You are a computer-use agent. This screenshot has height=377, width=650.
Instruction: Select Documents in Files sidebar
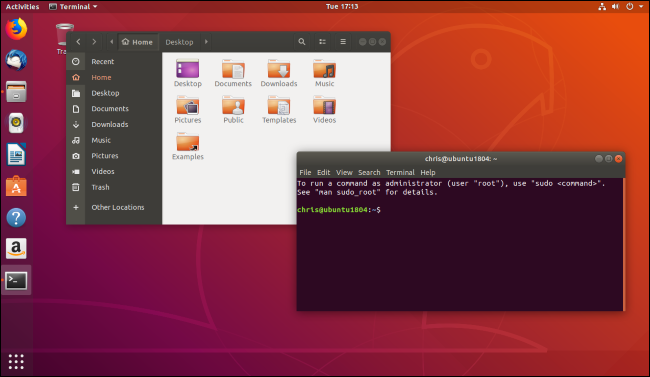(114, 109)
